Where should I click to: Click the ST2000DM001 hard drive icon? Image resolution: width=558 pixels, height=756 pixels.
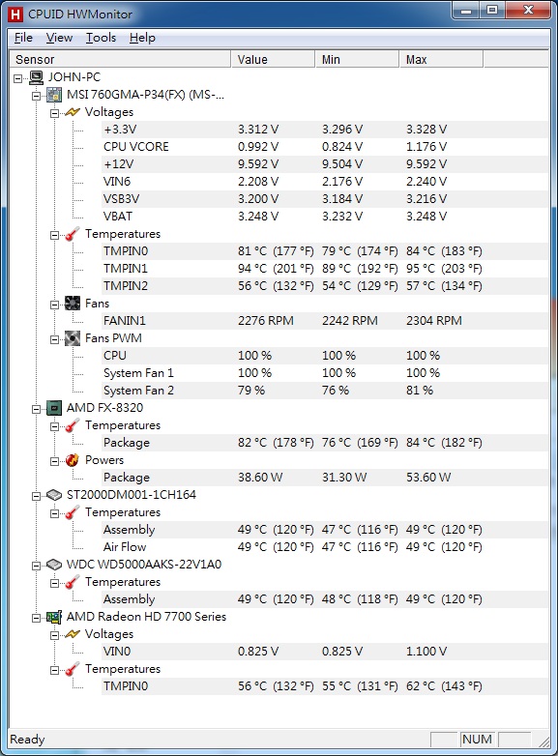click(x=54, y=495)
